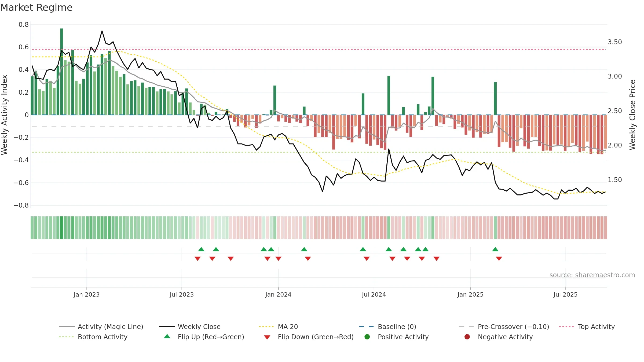This screenshot has height=362, width=644.
Task: Click the darkest green cell in the regime strip
Action: pos(61,228)
